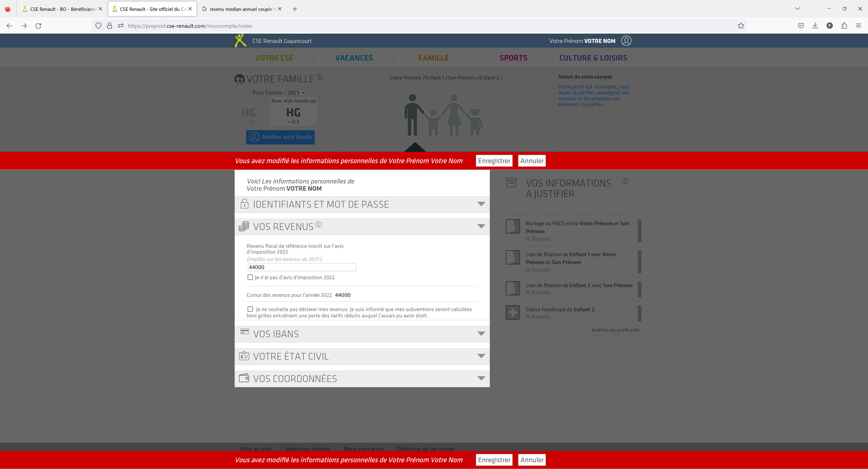The width and height of the screenshot is (868, 469).
Task: Open the user profile avatar icon
Action: 626,41
